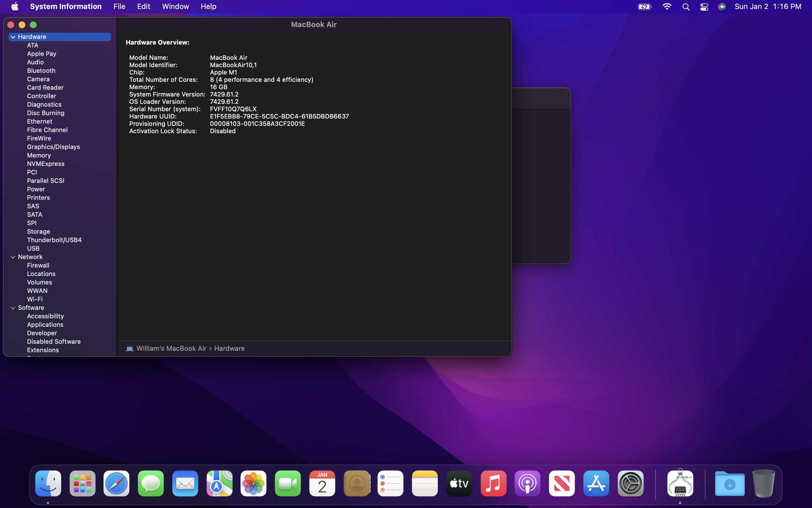Select Apple Pay in the sidebar
The image size is (812, 508).
tap(41, 54)
